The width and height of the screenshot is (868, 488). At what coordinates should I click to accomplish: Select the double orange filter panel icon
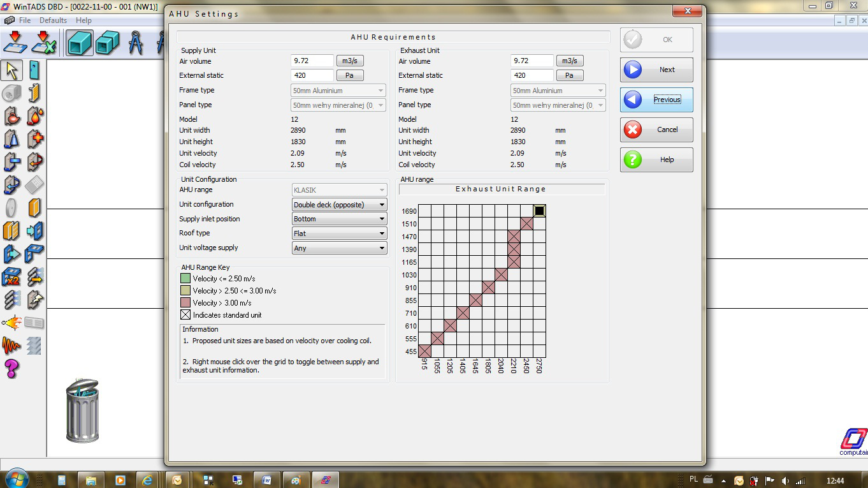click(x=12, y=231)
